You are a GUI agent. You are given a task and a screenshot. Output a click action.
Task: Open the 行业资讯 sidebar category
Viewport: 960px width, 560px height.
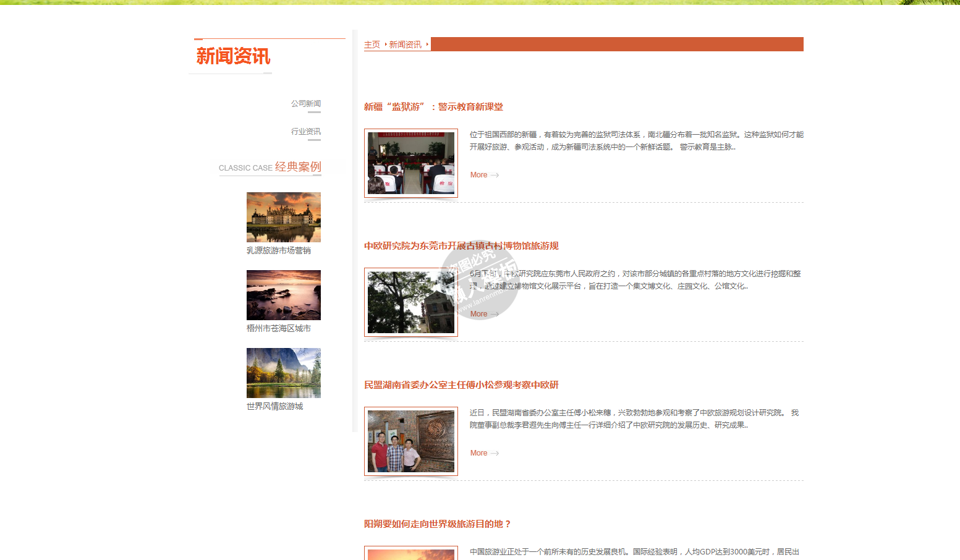[305, 132]
